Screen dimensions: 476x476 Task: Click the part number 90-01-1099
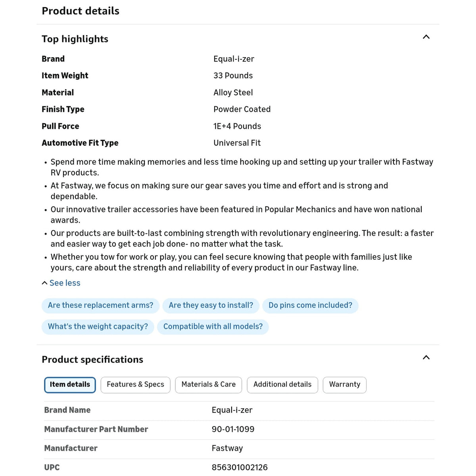233,429
